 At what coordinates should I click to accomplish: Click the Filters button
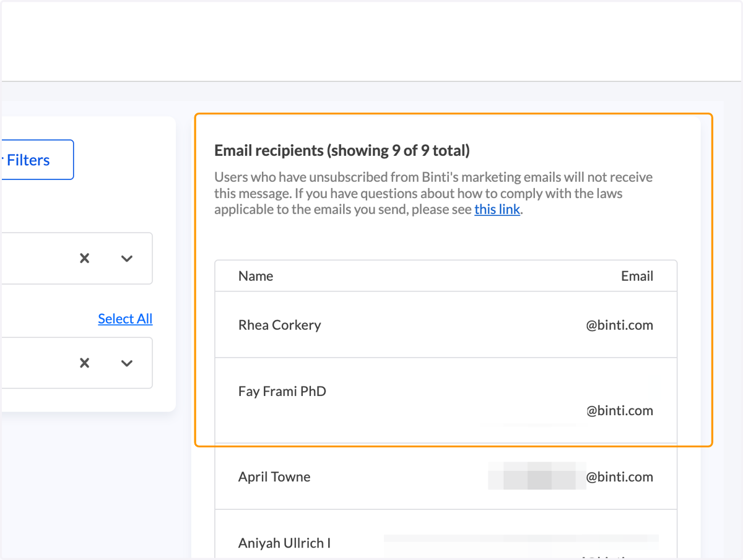point(37,160)
